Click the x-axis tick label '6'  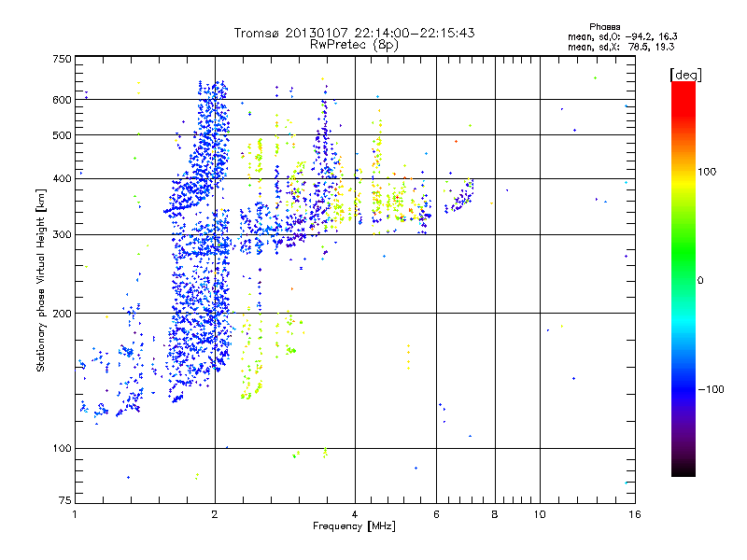pyautogui.click(x=436, y=514)
